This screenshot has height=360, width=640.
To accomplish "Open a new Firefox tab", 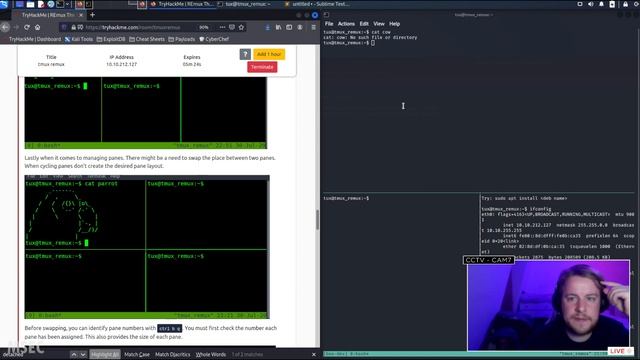I will click(x=92, y=15).
